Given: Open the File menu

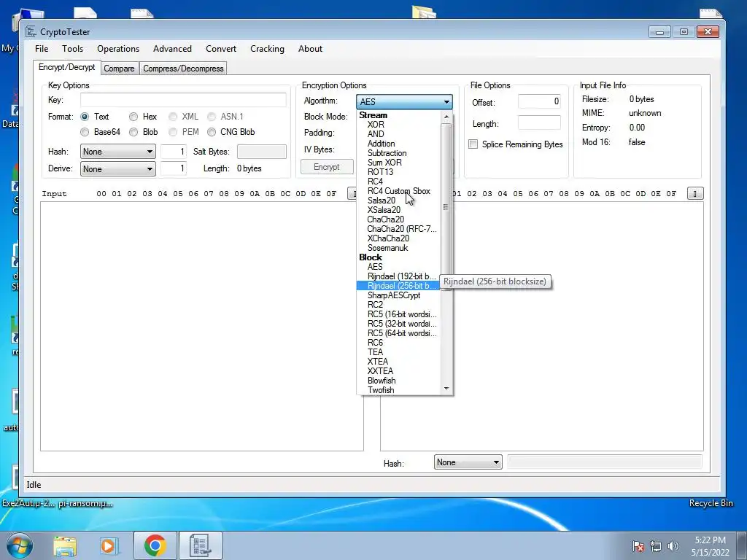Looking at the screenshot, I should point(42,49).
